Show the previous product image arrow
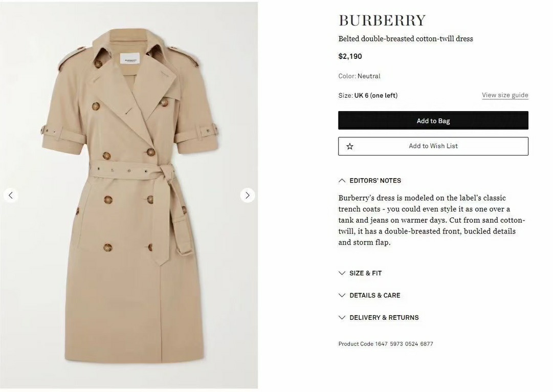This screenshot has width=553, height=392. 11,195
